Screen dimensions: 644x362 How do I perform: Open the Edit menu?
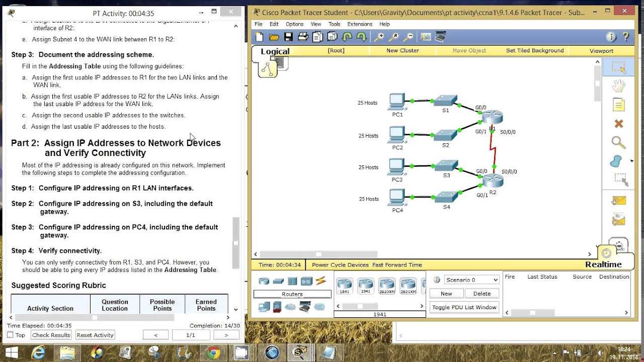click(x=274, y=24)
